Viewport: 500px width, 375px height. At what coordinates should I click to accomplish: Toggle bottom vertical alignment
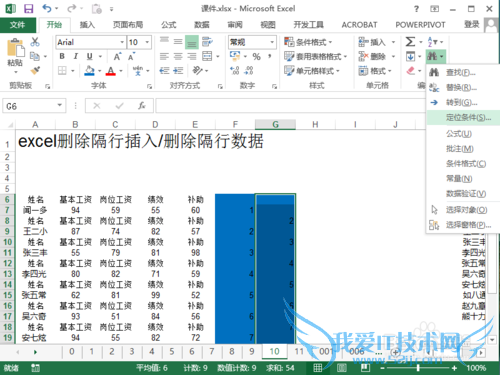point(192,42)
